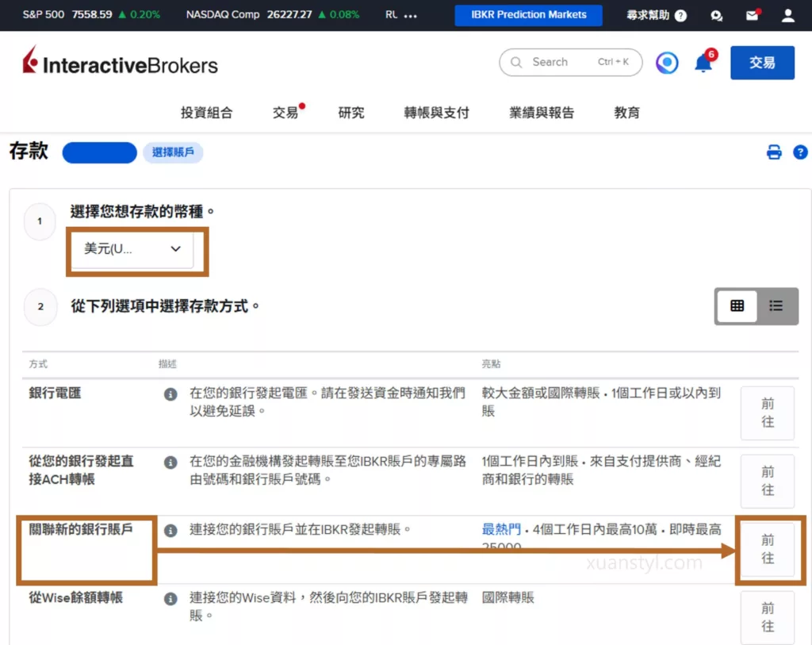Screen dimensions: 812x645
Task: Click the Search input field
Action: [x=571, y=62]
